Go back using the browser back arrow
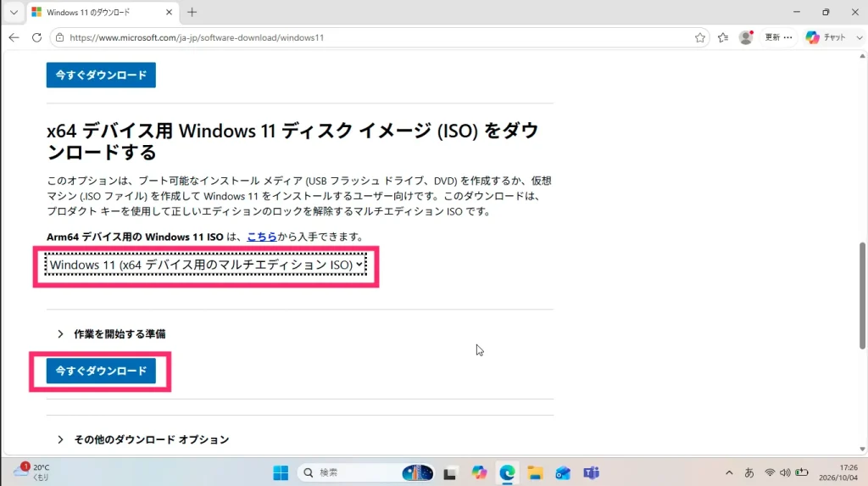The height and width of the screenshot is (486, 868). coord(14,37)
